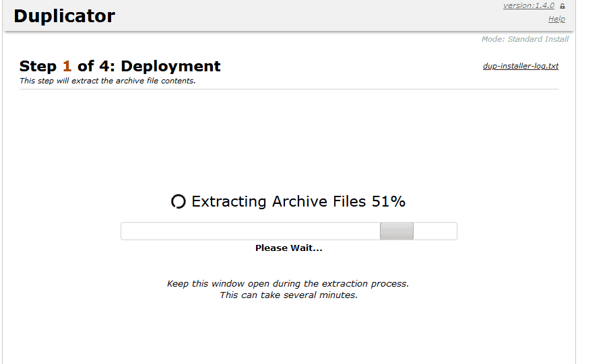Click the Mode: Standard Install label
The width and height of the screenshot is (609, 364).
[x=525, y=39]
